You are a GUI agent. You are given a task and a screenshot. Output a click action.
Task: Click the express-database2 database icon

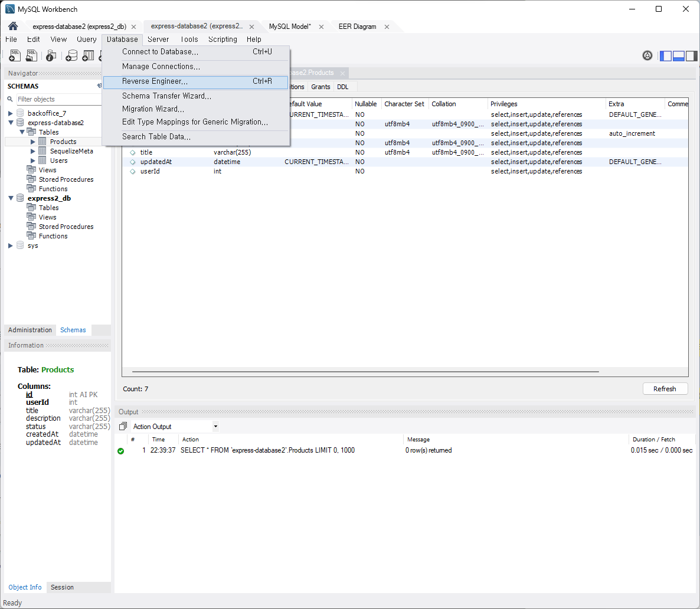pos(20,122)
